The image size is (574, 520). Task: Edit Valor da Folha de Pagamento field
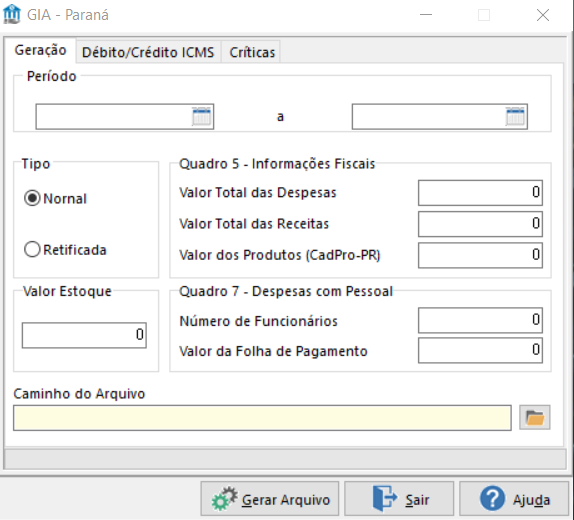(480, 350)
